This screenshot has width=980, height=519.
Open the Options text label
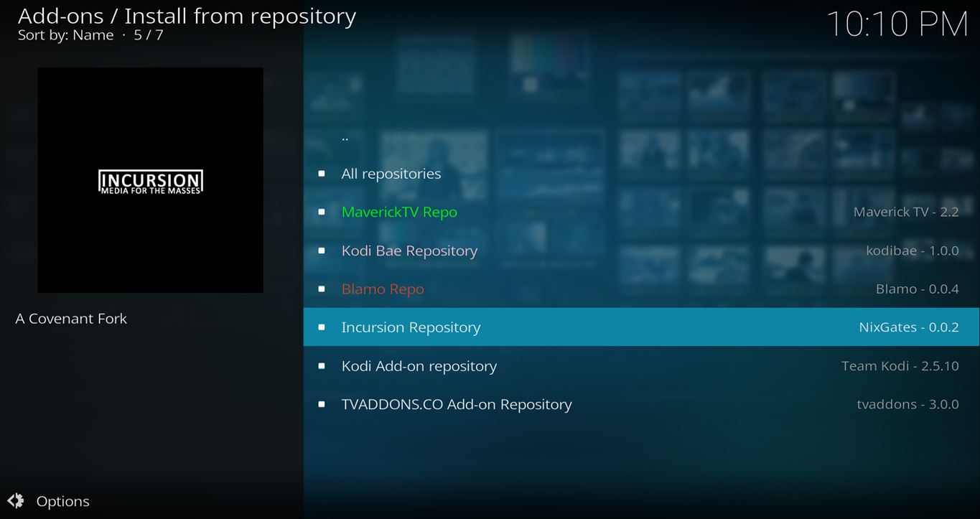(63, 501)
